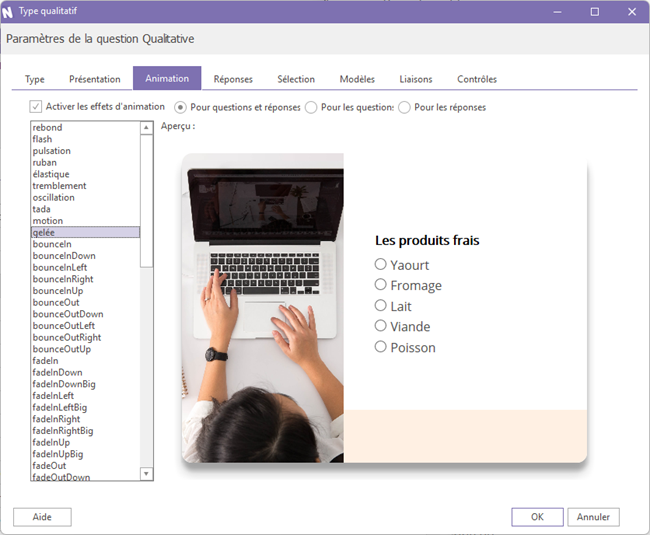Choose oscillation effect

click(86, 197)
